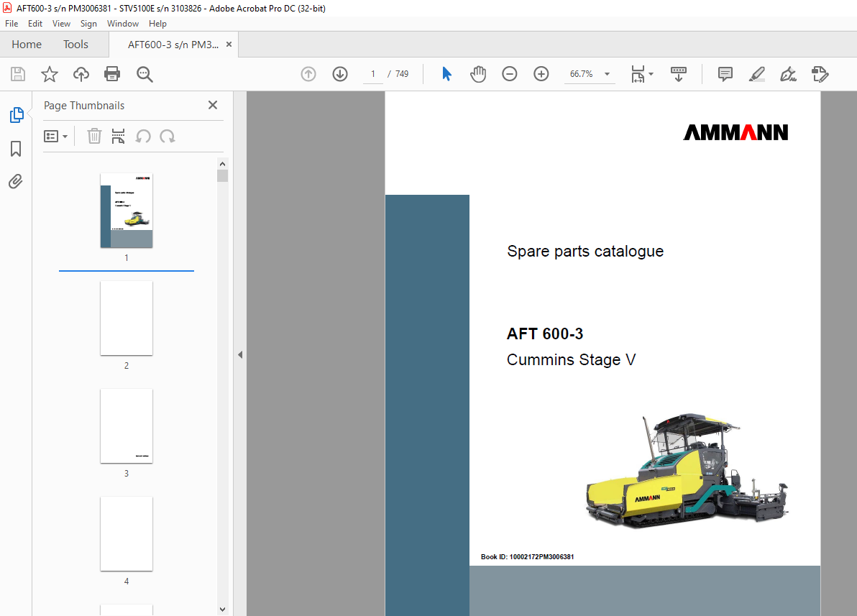Select page 3 thumbnail

(127, 426)
